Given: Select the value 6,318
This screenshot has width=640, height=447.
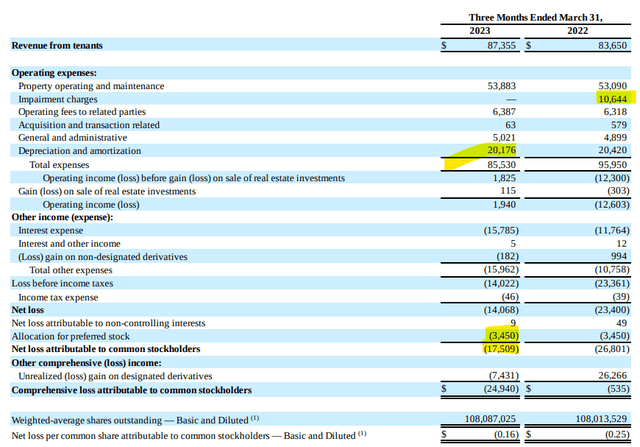Looking at the screenshot, I should (x=615, y=112).
